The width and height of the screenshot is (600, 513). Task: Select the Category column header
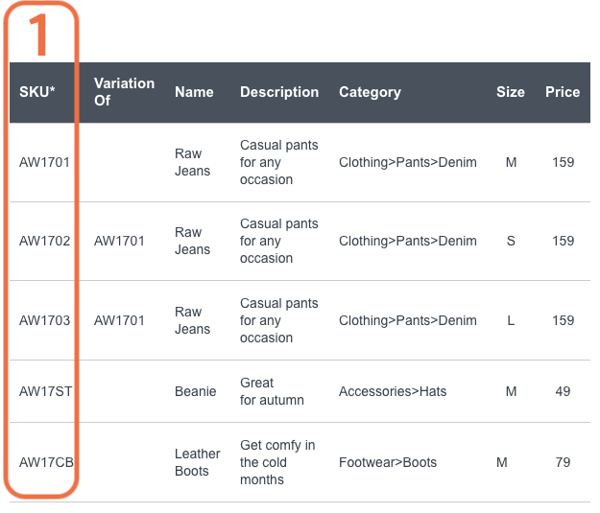pyautogui.click(x=370, y=92)
